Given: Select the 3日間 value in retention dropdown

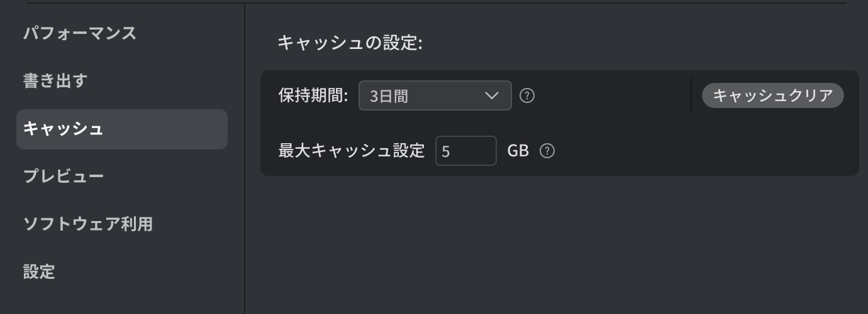Looking at the screenshot, I should tap(389, 96).
